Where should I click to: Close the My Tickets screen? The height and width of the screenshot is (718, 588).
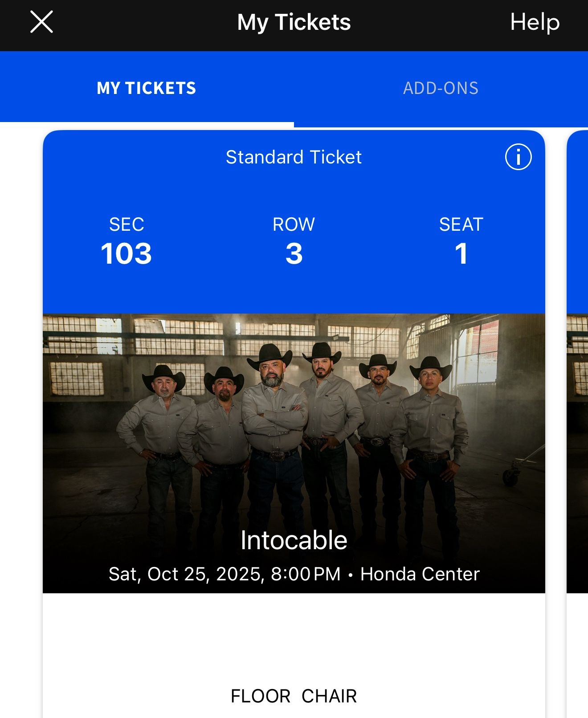(x=41, y=22)
